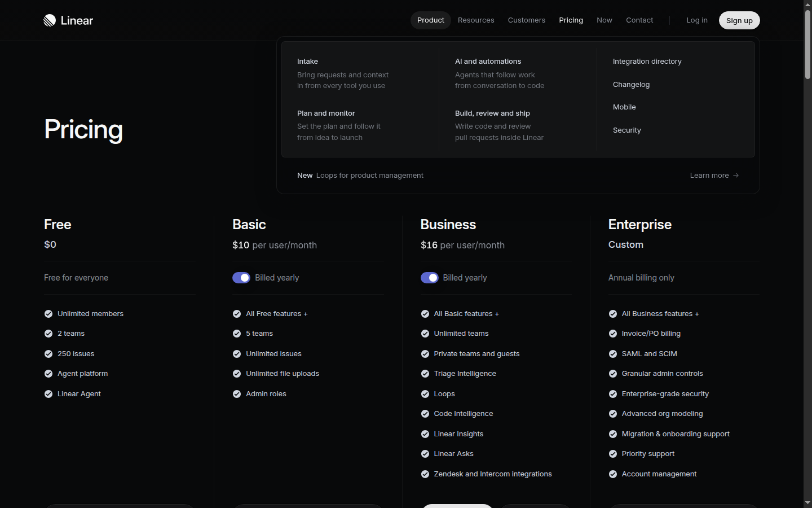
Task: Click the Linear wordmark home link
Action: pos(77,21)
